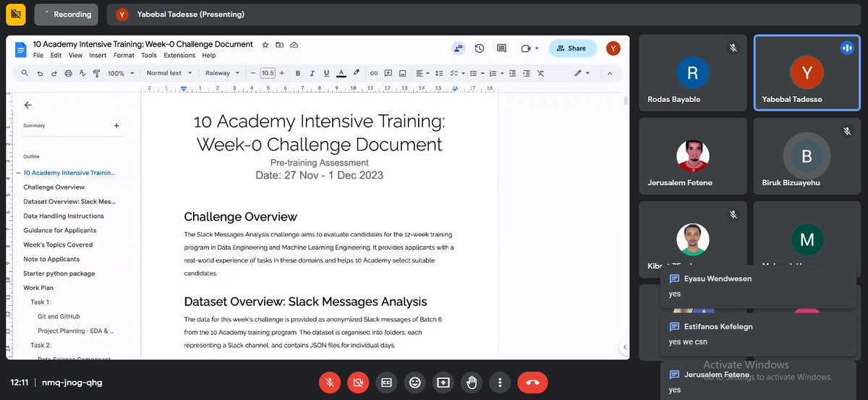Check the cloud document status icon
Image resolution: width=868 pixels, height=400 pixels.
coord(294,45)
